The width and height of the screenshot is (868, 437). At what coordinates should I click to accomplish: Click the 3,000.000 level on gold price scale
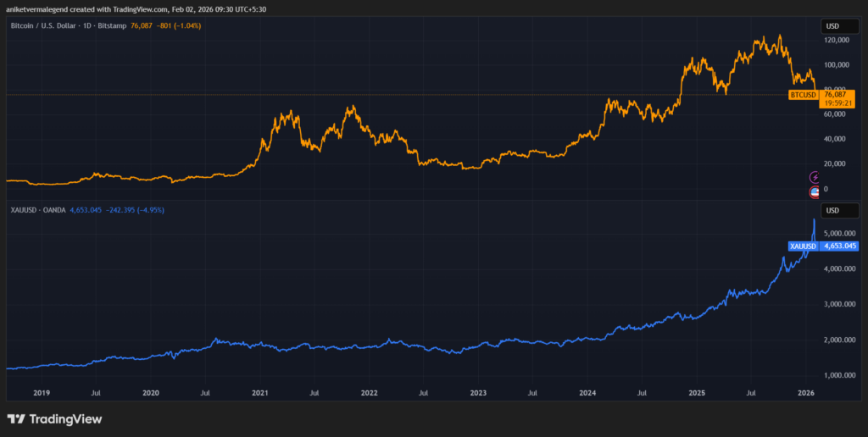tap(840, 304)
